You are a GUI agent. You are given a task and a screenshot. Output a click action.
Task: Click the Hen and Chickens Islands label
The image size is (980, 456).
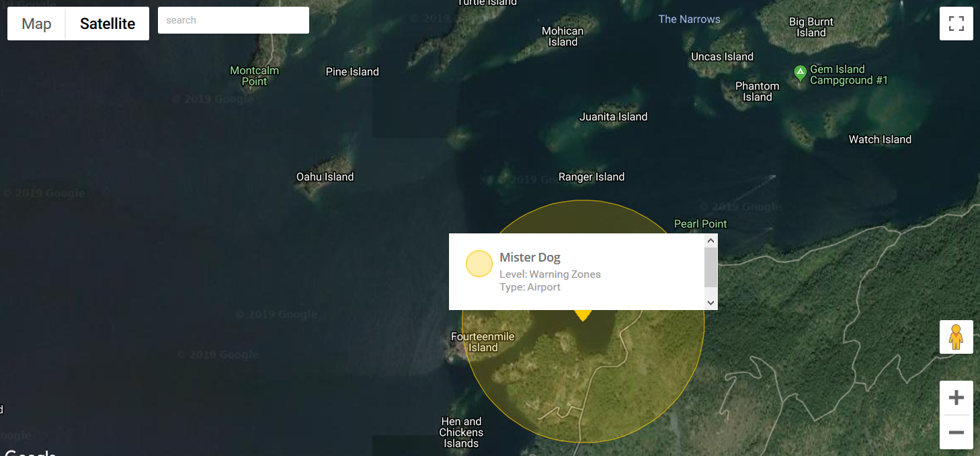[461, 432]
